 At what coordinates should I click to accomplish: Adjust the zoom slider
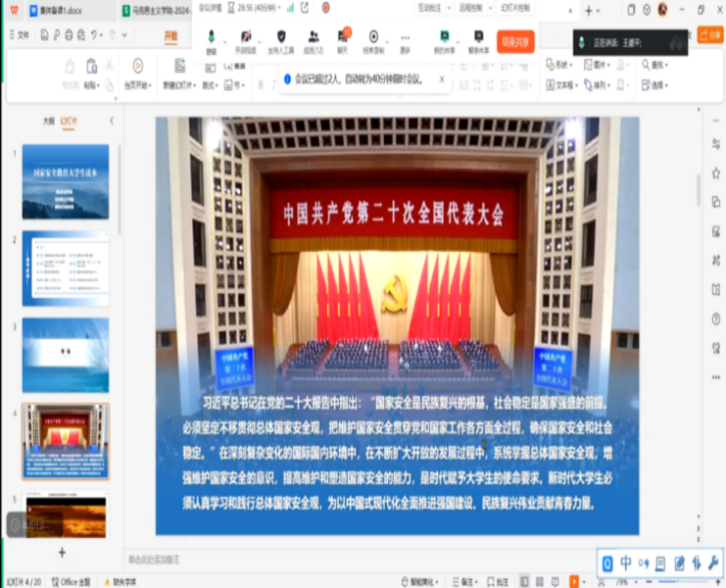(x=683, y=582)
